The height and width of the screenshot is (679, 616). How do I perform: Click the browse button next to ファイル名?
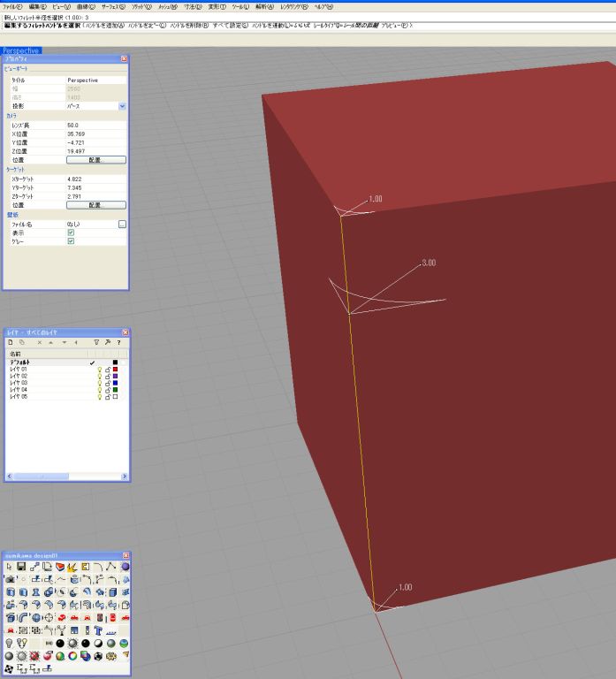[x=122, y=225]
